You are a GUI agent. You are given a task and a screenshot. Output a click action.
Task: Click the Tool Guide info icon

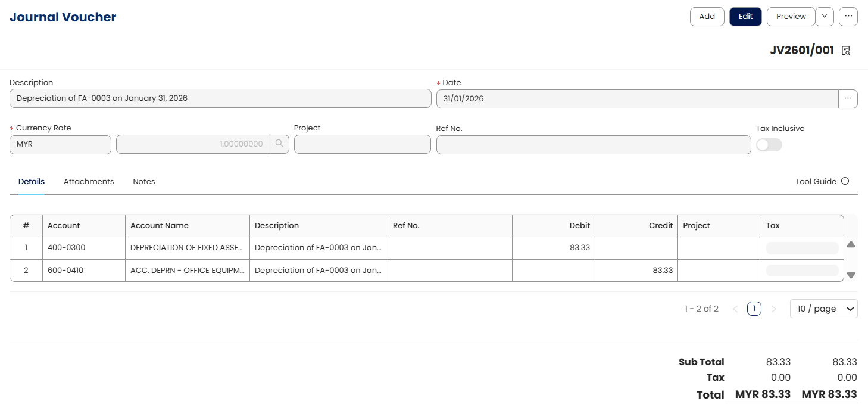845,181
